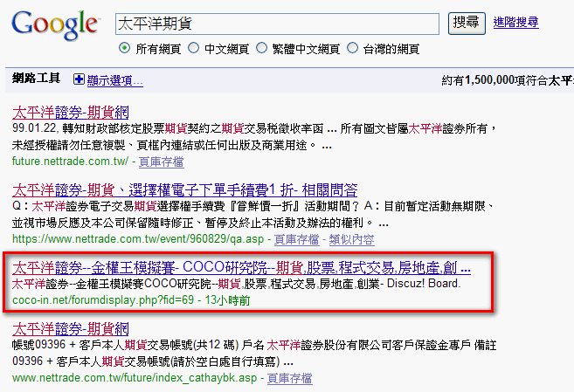Click the 搜尋 search button

tap(467, 24)
